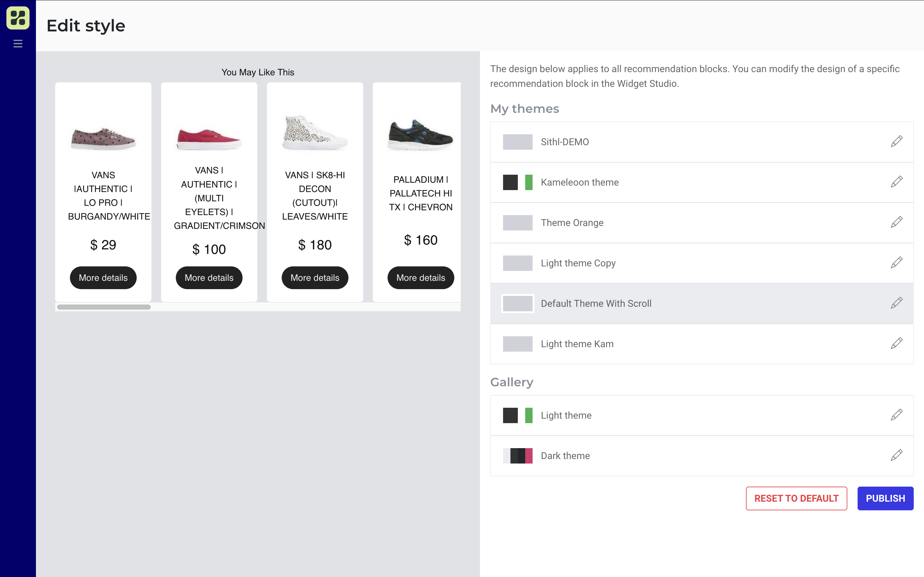Select the Kameleoon theme color swatch
This screenshot has width=924, height=577.
(x=518, y=182)
